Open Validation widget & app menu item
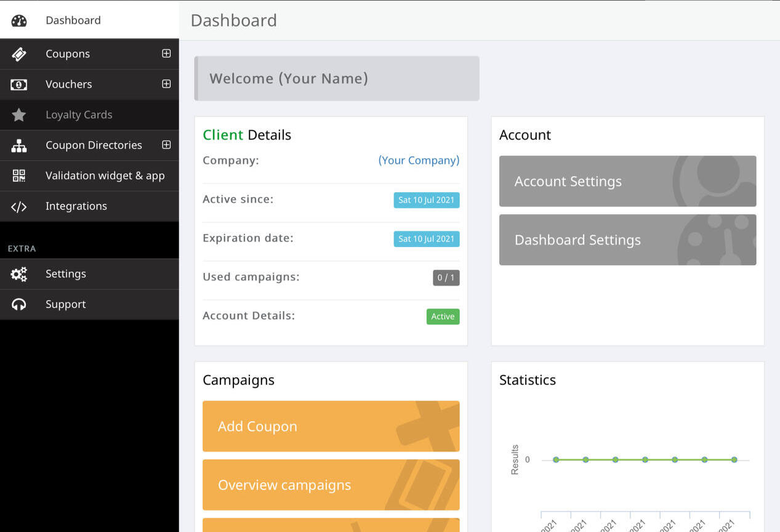This screenshot has height=532, width=780. [105, 175]
